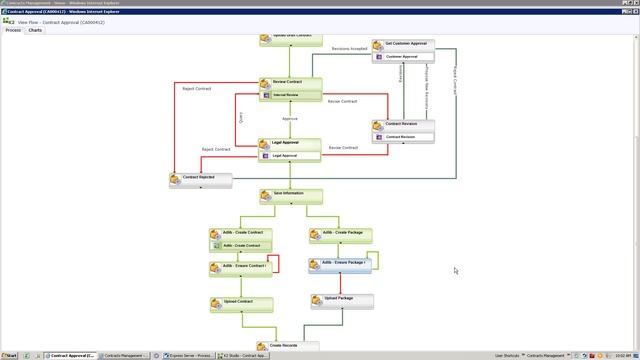Click the vertical scrollbar up arrow
640x360 pixels.
coord(637,38)
